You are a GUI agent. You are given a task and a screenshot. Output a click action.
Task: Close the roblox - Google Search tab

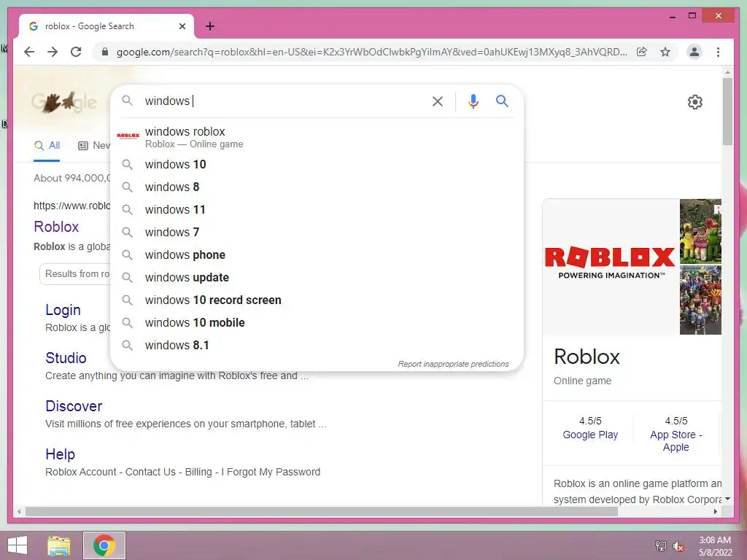182,26
